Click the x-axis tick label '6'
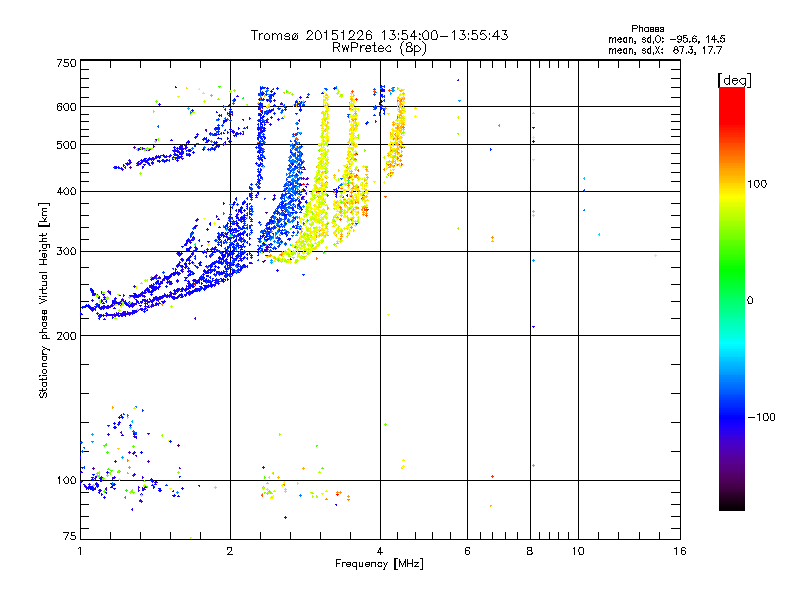800x600 pixels. (x=467, y=551)
